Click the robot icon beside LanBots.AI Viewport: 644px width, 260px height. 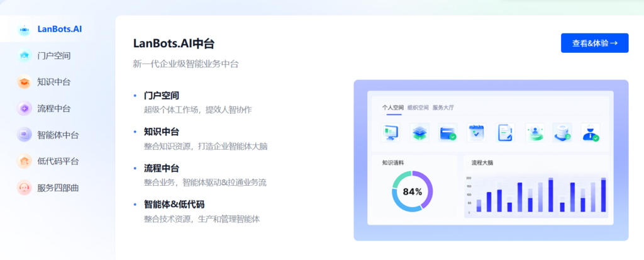[x=25, y=29]
